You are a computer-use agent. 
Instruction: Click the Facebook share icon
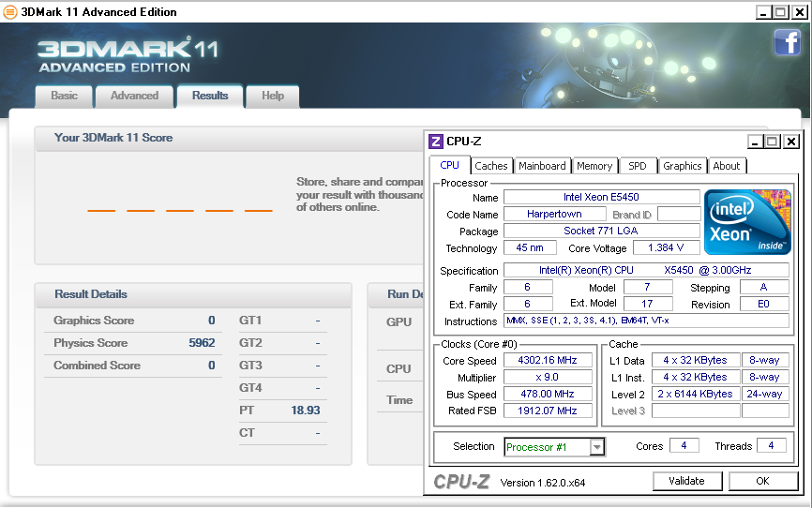click(x=787, y=42)
